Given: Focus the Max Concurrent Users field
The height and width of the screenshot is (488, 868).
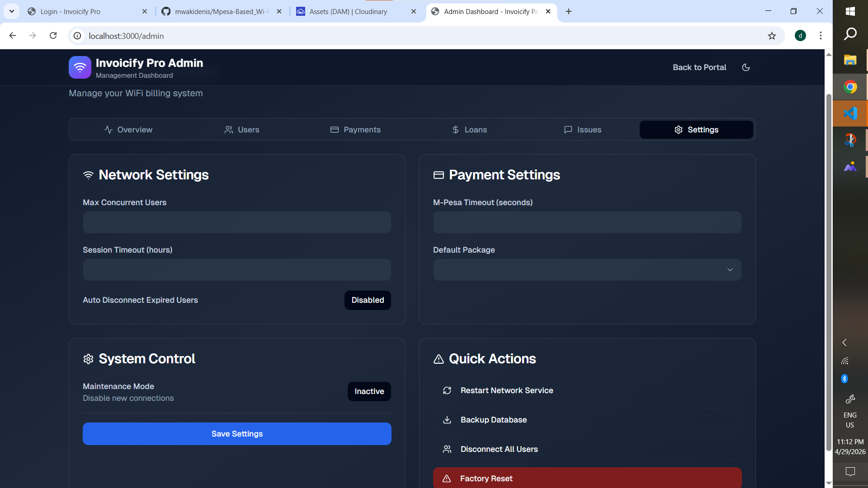Looking at the screenshot, I should pyautogui.click(x=237, y=222).
